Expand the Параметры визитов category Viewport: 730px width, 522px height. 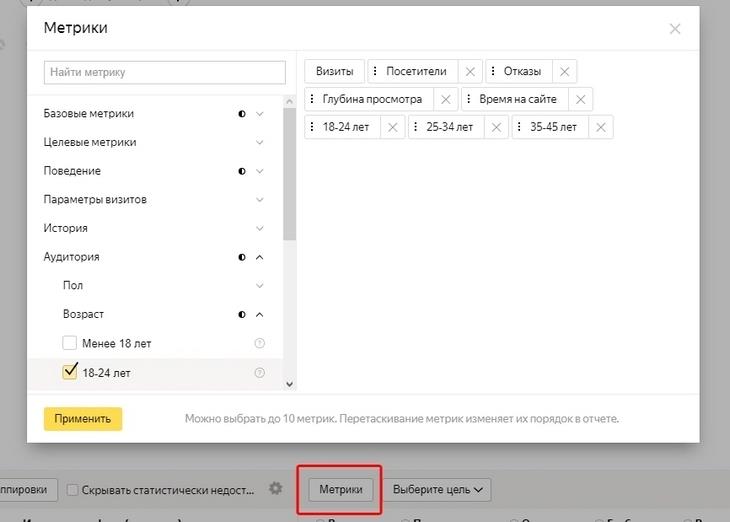tap(260, 200)
